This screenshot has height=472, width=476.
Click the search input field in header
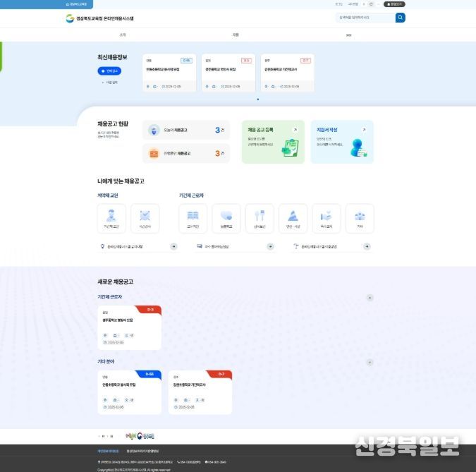click(x=365, y=18)
